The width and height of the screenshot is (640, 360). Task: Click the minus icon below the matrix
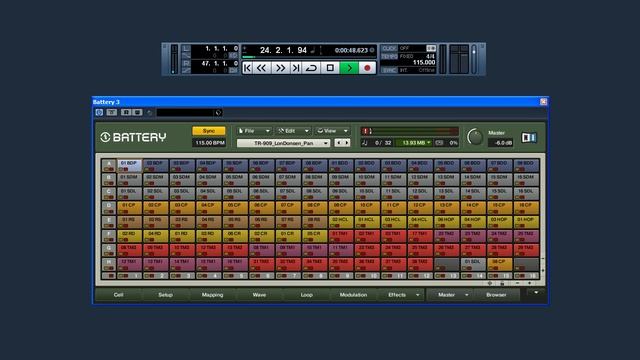point(517,283)
